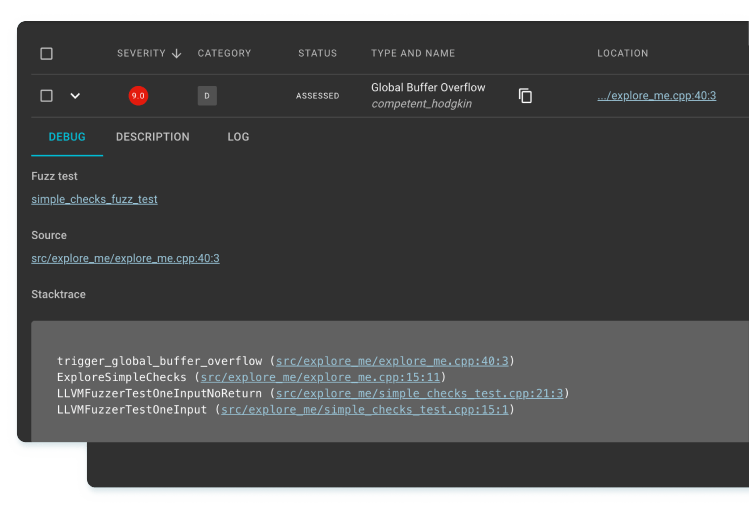Click the Type and Name column header

pos(413,53)
